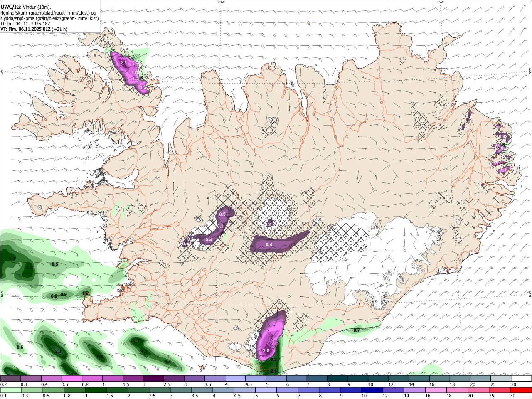Choose the snow legend swatch labeled 8
532x399 pixels.
tap(337, 379)
